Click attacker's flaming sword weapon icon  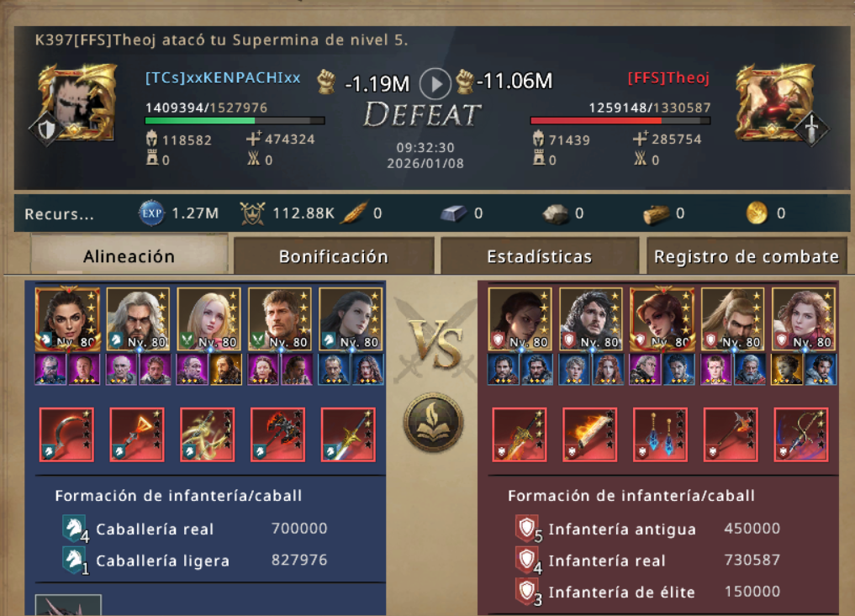pyautogui.click(x=589, y=434)
